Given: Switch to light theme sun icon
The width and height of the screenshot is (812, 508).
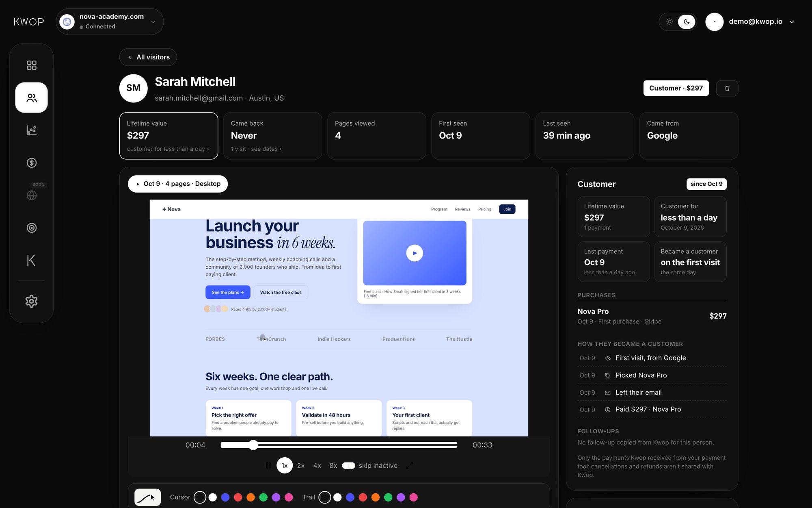Looking at the screenshot, I should (669, 22).
